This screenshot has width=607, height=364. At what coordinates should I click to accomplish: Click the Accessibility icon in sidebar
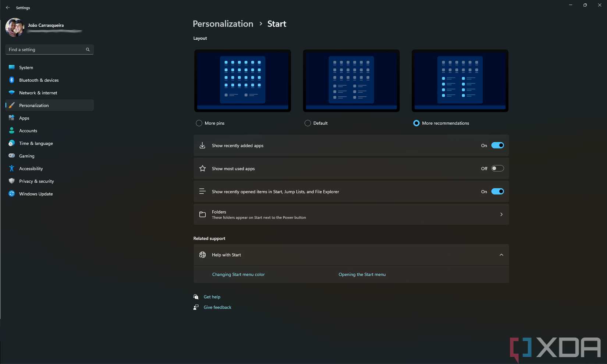[11, 168]
